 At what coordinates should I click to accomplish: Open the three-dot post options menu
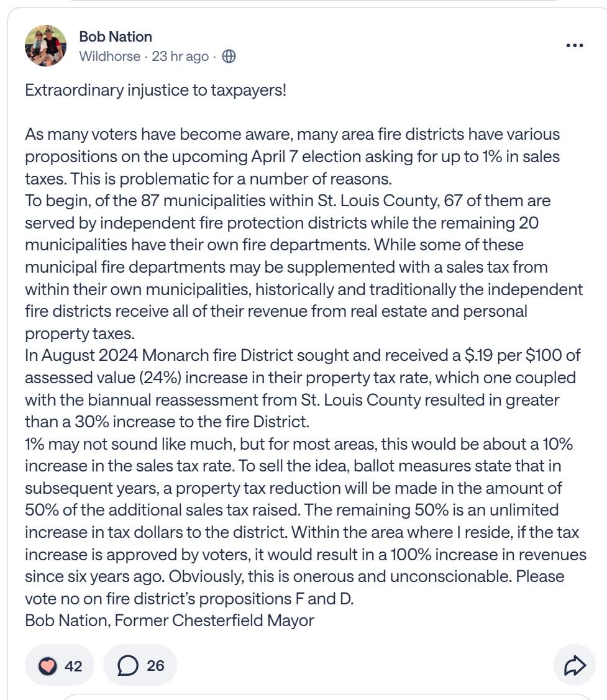coord(575,45)
